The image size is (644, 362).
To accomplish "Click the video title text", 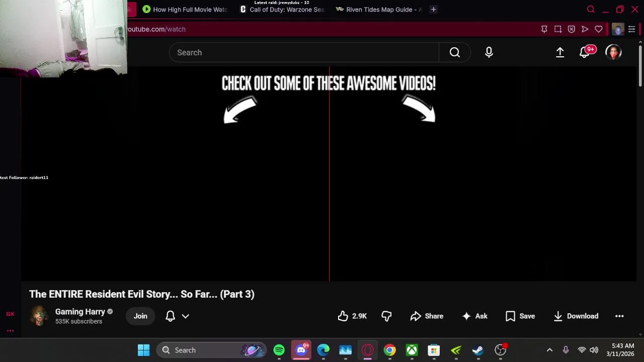I will coord(142,294).
